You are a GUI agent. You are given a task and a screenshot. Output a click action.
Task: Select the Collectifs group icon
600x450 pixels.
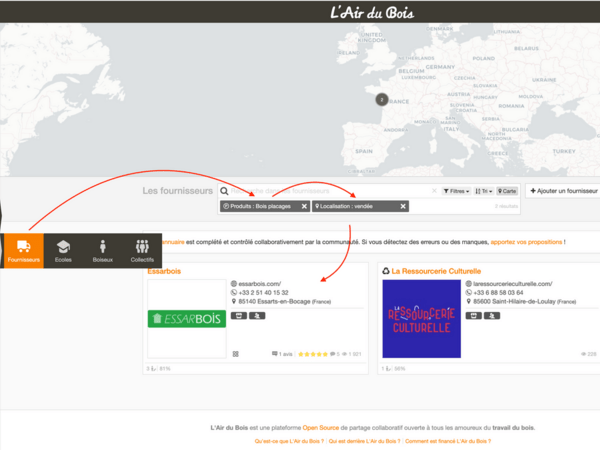click(141, 251)
